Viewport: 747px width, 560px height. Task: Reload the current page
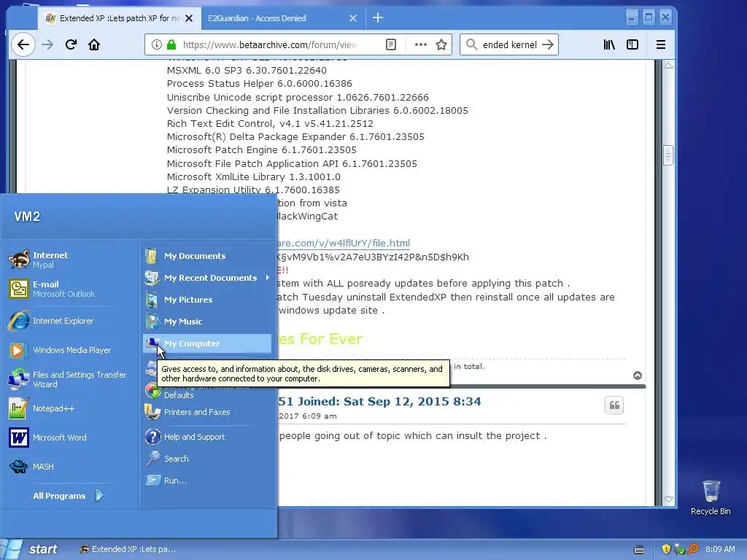click(71, 44)
